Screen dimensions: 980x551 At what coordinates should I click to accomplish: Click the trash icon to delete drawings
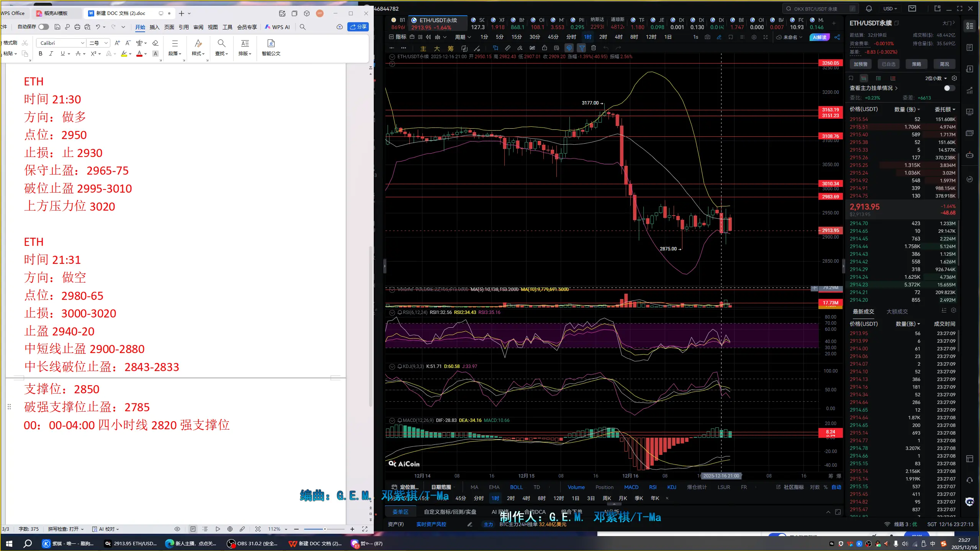pyautogui.click(x=594, y=48)
